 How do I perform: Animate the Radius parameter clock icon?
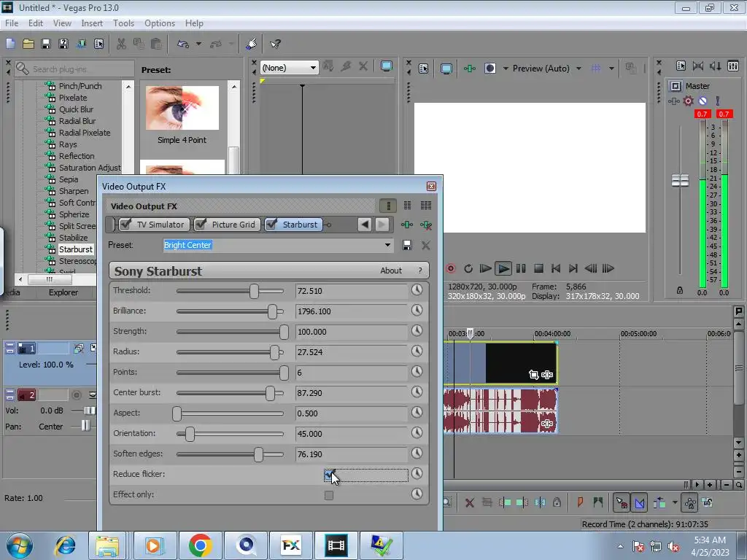(417, 351)
